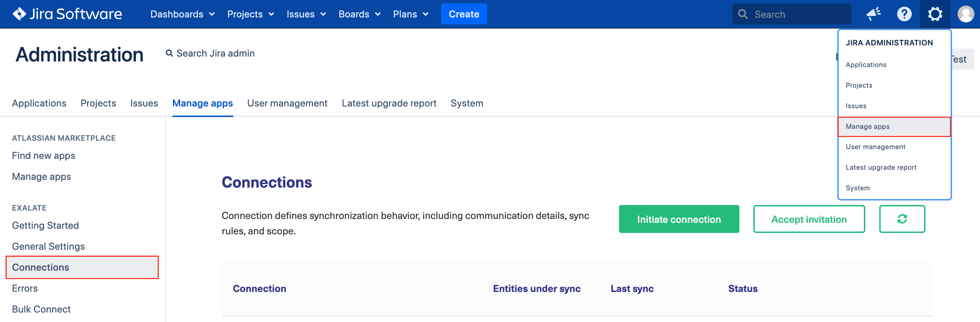Open the user profile avatar
Screen dimensions: 980x322
(966, 14)
